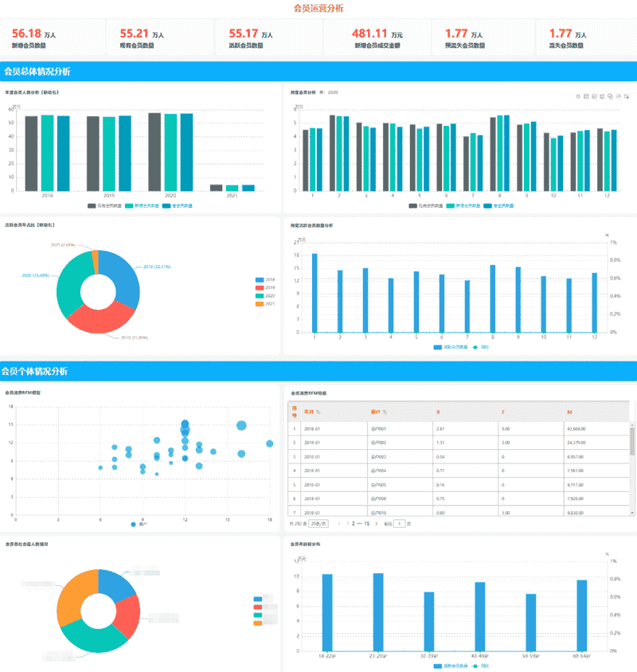Click the fourth icon in the monthly chart toolbar
Viewport: 637px width, 672px height.
point(602,96)
